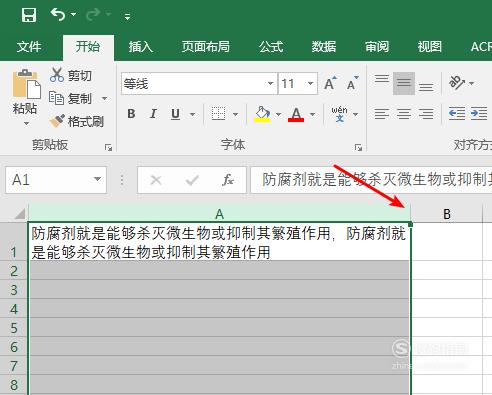Open the 数据 tab

[x=324, y=47]
